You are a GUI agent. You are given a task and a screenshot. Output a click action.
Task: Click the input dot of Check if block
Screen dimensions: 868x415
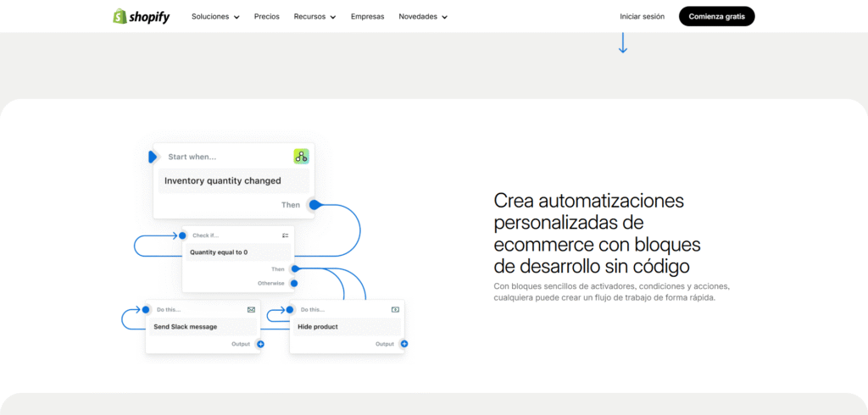(x=182, y=235)
